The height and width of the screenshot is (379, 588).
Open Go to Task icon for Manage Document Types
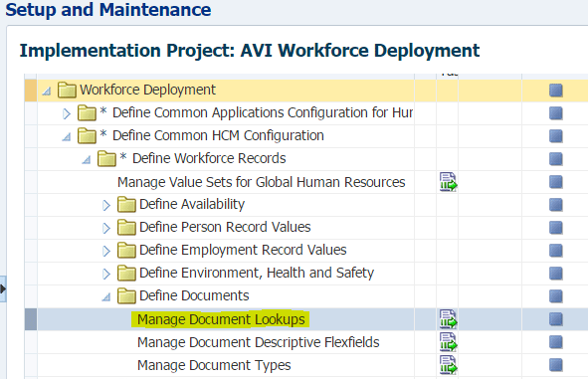click(448, 365)
